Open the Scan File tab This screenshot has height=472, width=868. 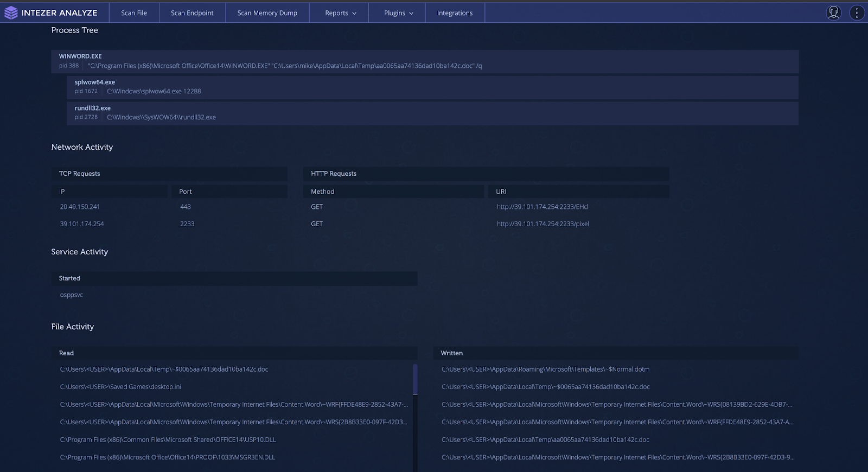[x=134, y=13]
